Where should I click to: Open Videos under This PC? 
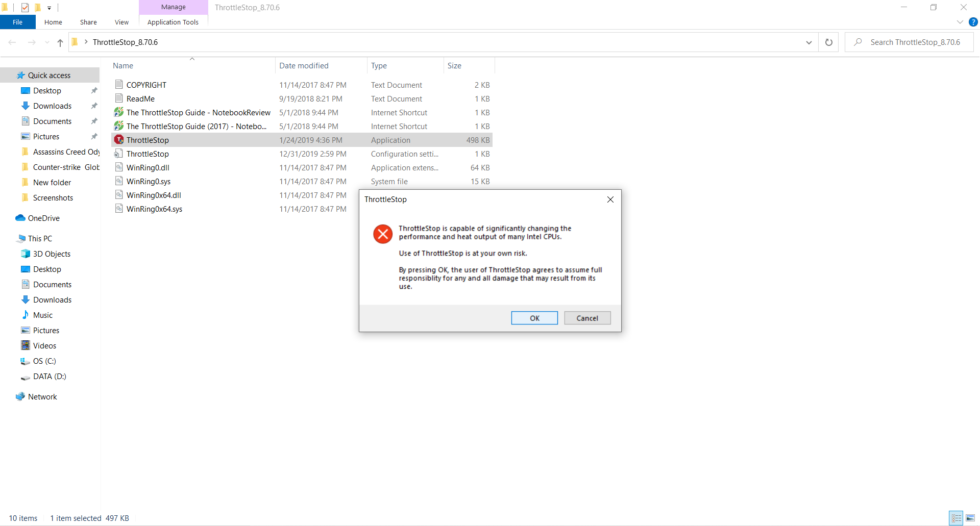(x=44, y=345)
